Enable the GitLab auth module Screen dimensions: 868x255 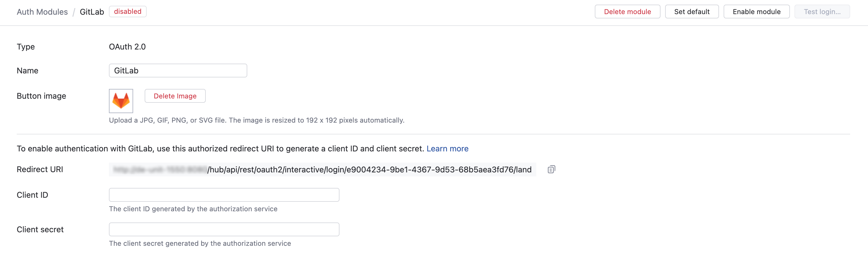pos(756,12)
